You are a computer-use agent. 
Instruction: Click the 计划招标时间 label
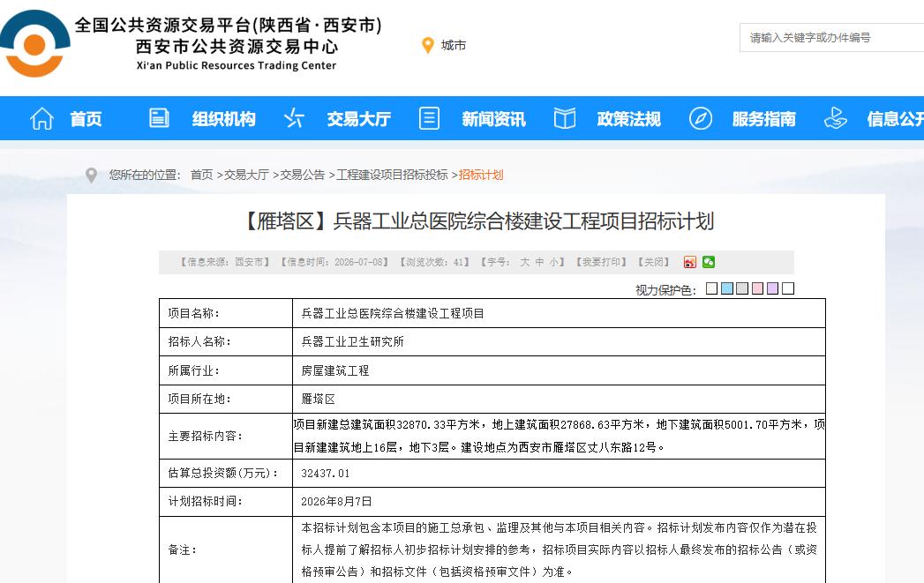coord(206,502)
